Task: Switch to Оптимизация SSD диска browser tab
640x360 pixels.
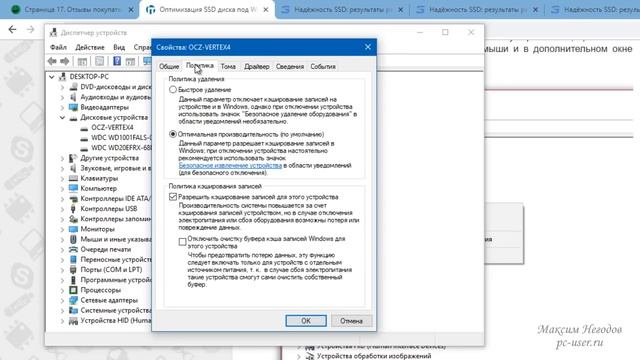Action: (207, 9)
